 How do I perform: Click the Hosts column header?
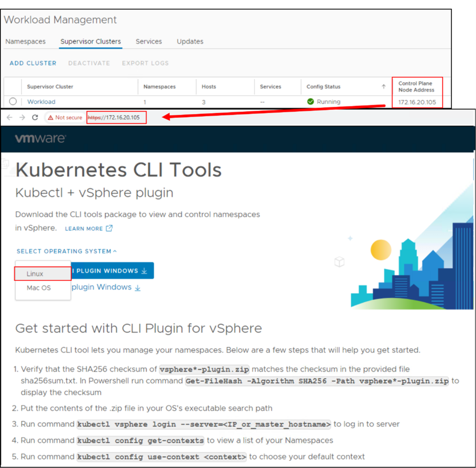click(x=209, y=86)
